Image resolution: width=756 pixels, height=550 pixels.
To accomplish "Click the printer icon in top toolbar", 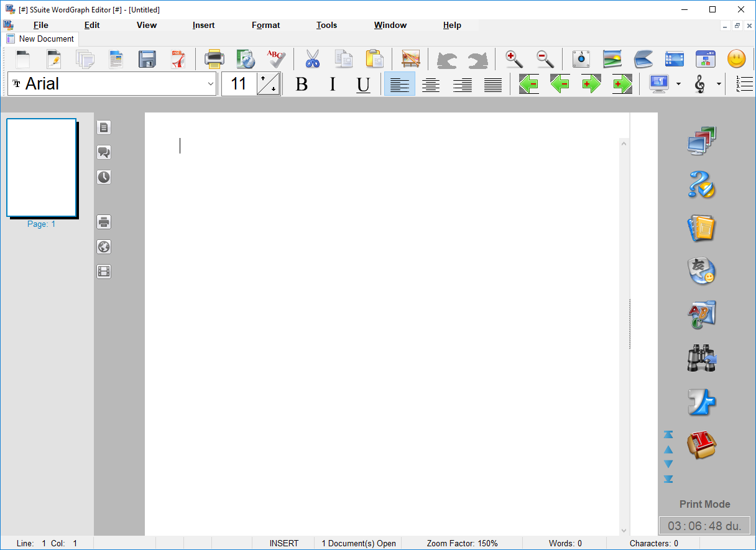I will point(214,59).
